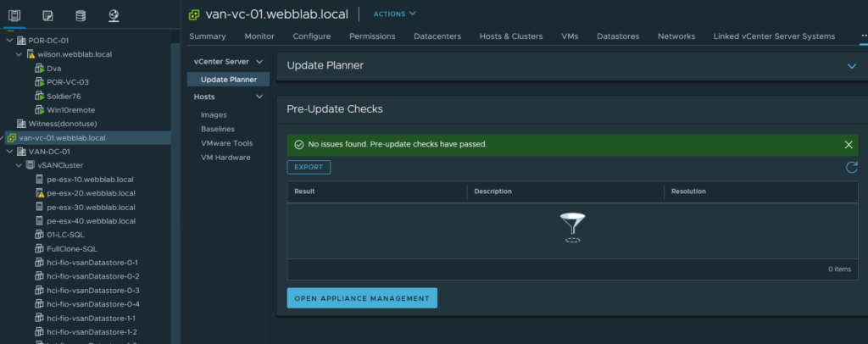Refresh the pre-update checks list
Screen dimensions: 868x344
click(851, 167)
